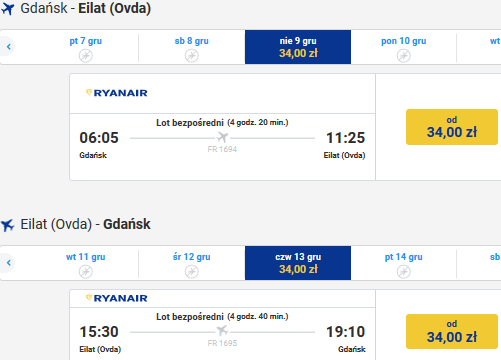The image size is (501, 360).
Task: Click the no-flight icon under sb 8 gru
Action: click(x=192, y=55)
